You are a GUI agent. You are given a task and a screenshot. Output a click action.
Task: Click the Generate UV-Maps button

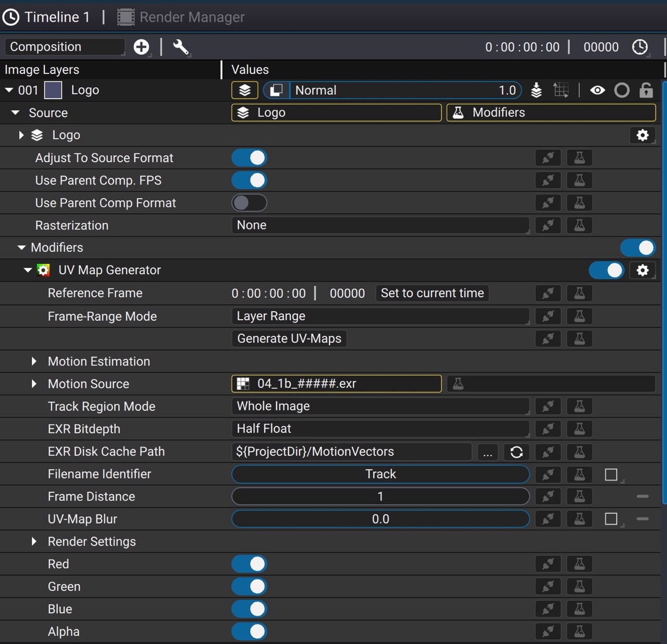pyautogui.click(x=289, y=338)
